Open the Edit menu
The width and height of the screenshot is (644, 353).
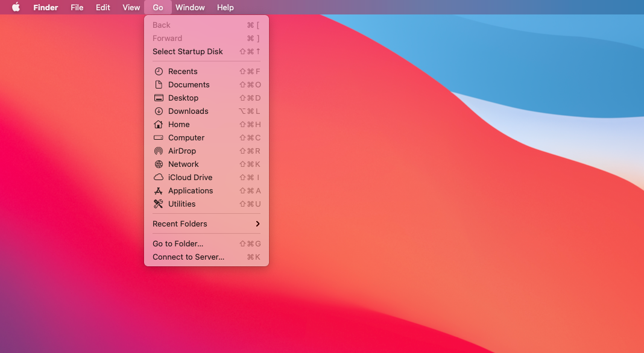point(103,7)
